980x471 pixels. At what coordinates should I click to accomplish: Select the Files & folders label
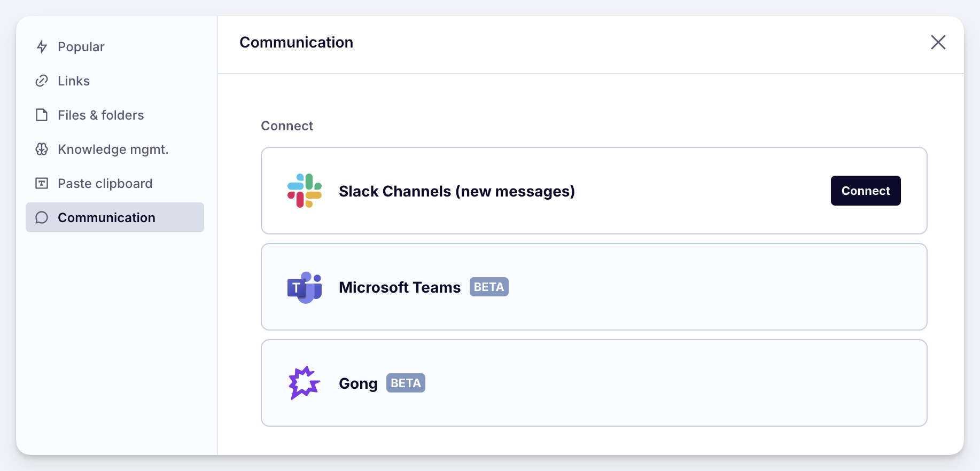pyautogui.click(x=101, y=115)
